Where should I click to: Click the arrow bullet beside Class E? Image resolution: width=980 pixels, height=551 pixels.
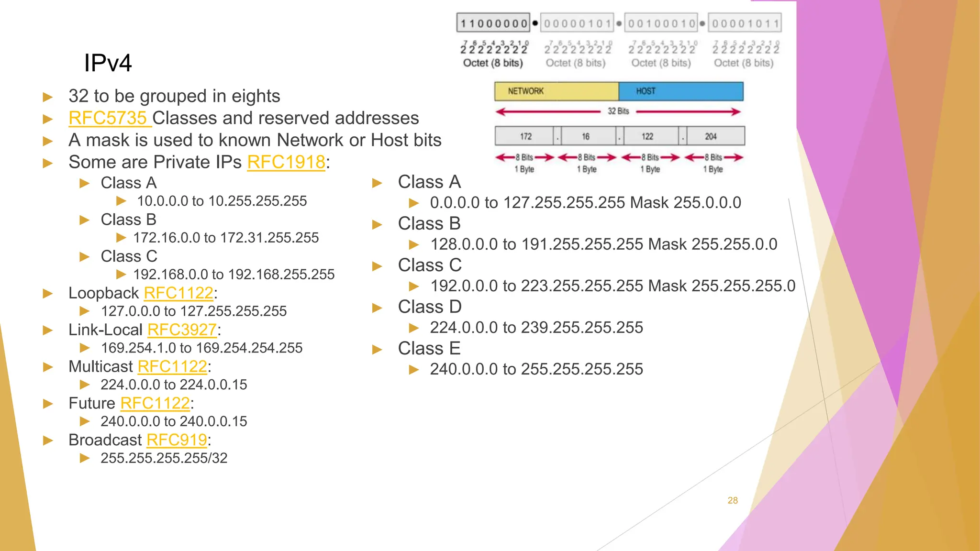pyautogui.click(x=377, y=349)
